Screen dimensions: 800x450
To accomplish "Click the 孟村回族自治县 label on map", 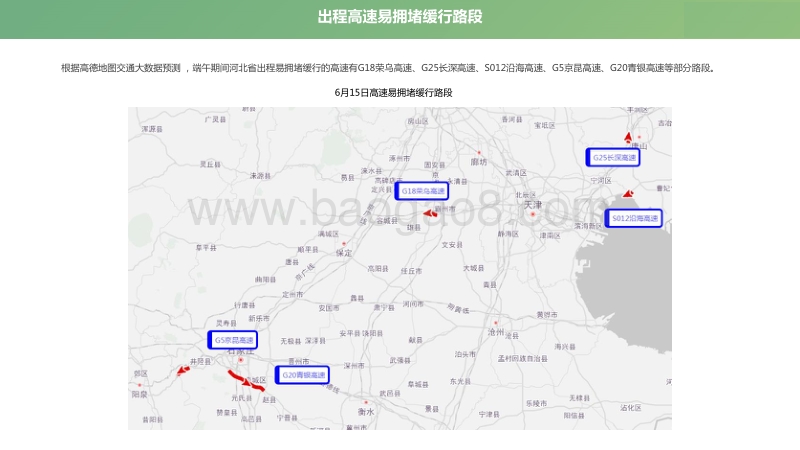I will click(523, 359).
